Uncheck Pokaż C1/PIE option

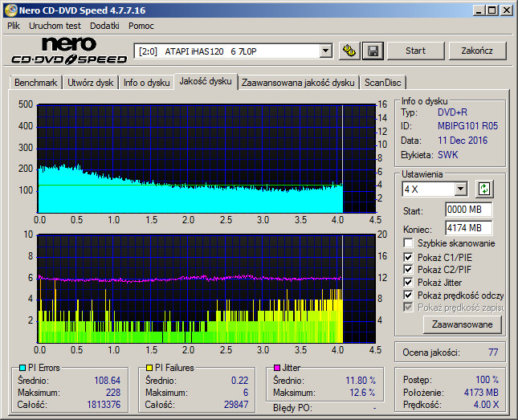pos(409,256)
